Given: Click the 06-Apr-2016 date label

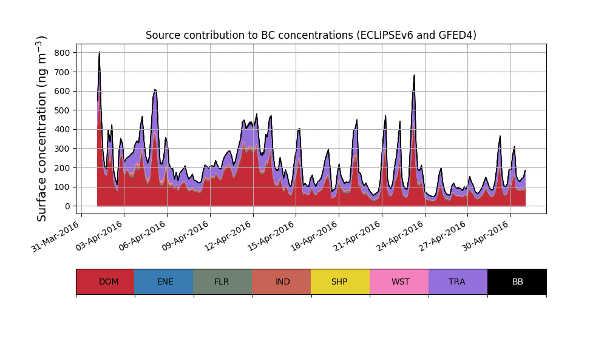Looking at the screenshot, I should pyautogui.click(x=141, y=236).
